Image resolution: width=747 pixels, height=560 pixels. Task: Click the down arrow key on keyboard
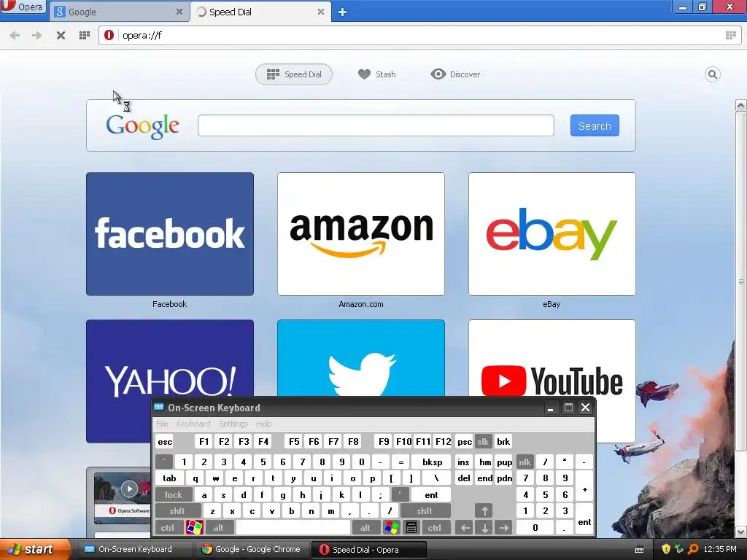click(x=484, y=528)
